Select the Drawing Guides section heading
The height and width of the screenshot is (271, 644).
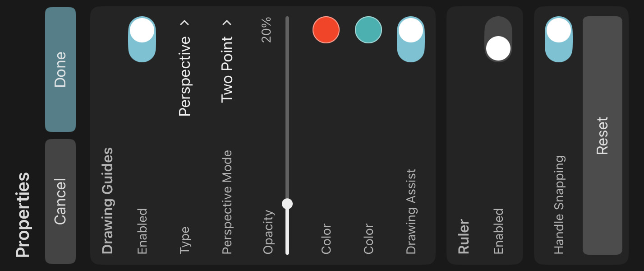tap(107, 201)
